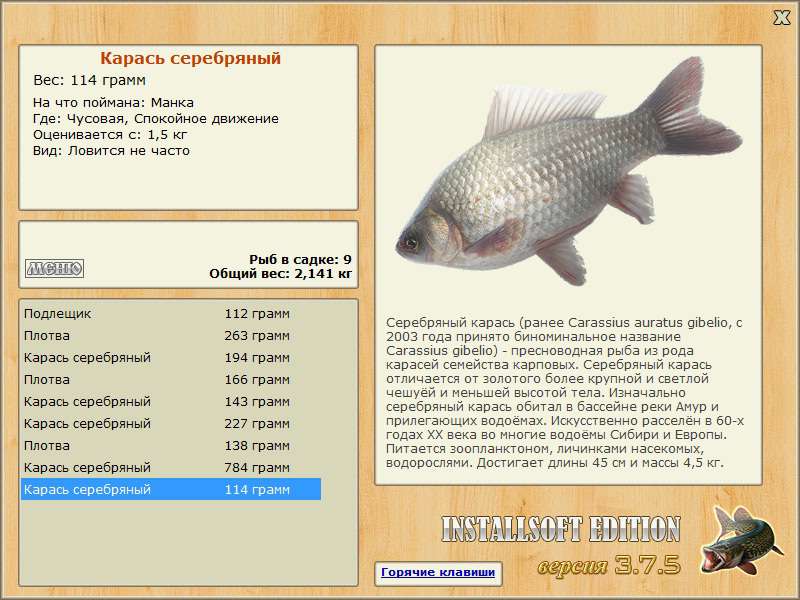
Task: Click the pike logo icon
Action: click(x=740, y=541)
